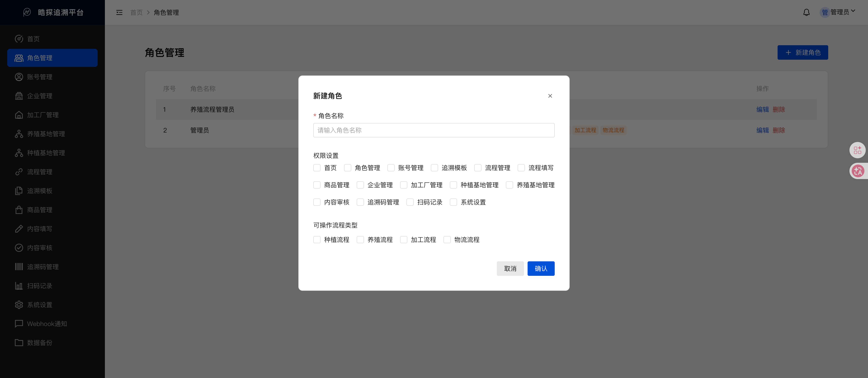This screenshot has width=868, height=378.
Task: Open 账号管理 in the sidebar menu
Action: coord(52,77)
